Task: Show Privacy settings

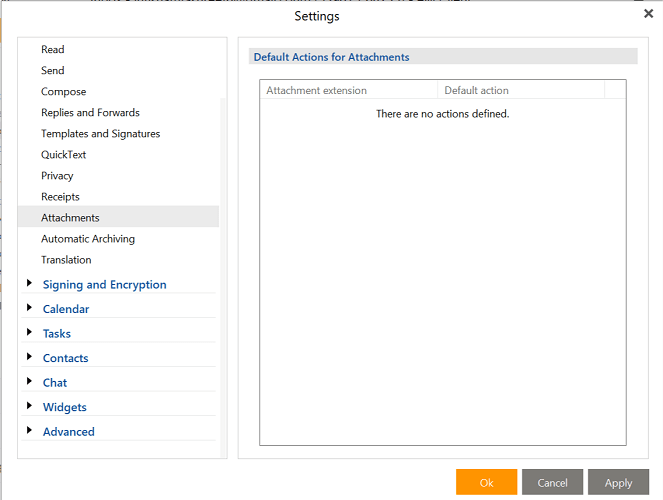Action: pyautogui.click(x=58, y=175)
